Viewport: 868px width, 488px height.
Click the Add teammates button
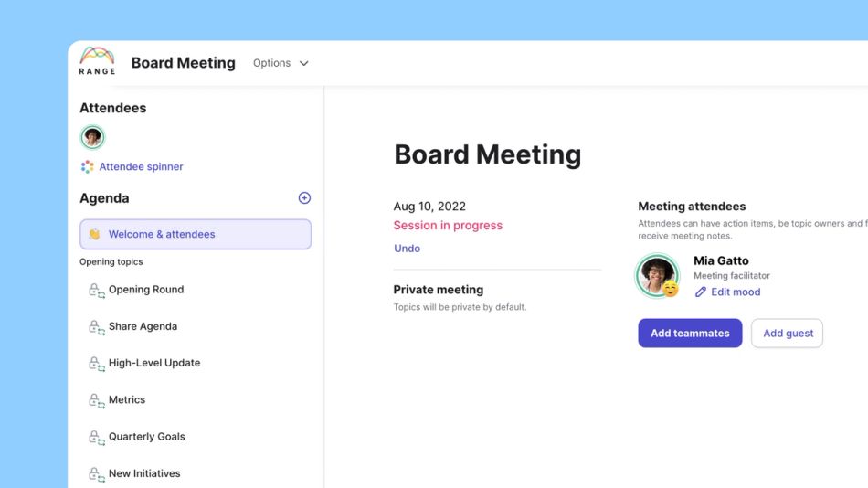690,334
